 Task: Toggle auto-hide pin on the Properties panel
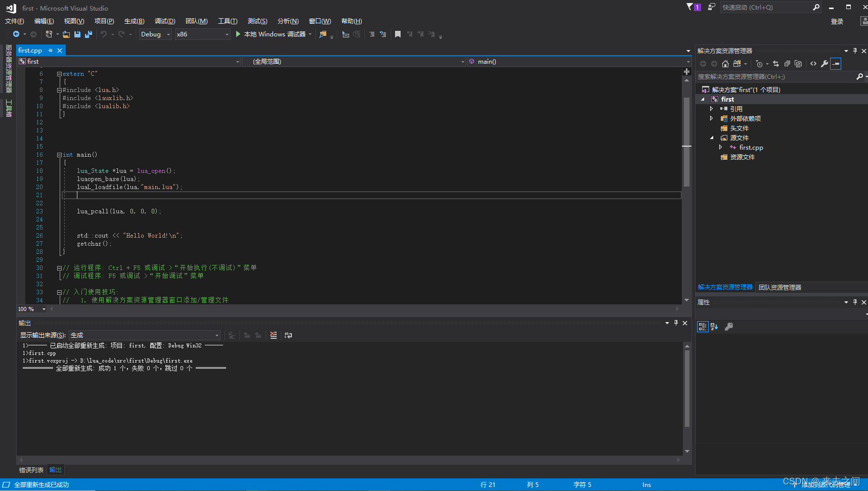pyautogui.click(x=855, y=302)
